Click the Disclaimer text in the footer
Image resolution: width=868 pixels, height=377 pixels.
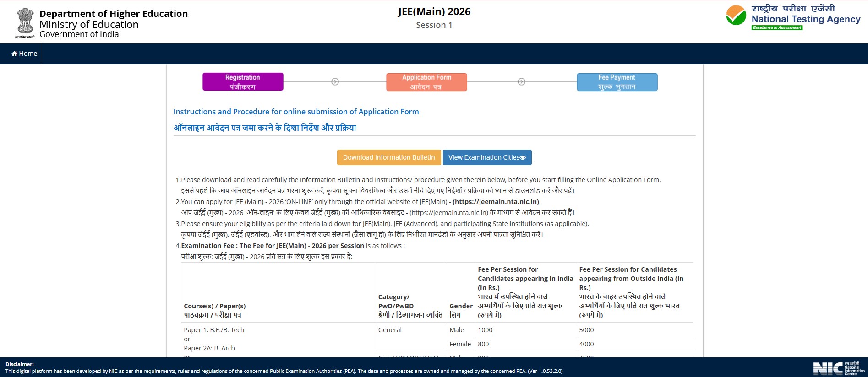pyautogui.click(x=284, y=368)
